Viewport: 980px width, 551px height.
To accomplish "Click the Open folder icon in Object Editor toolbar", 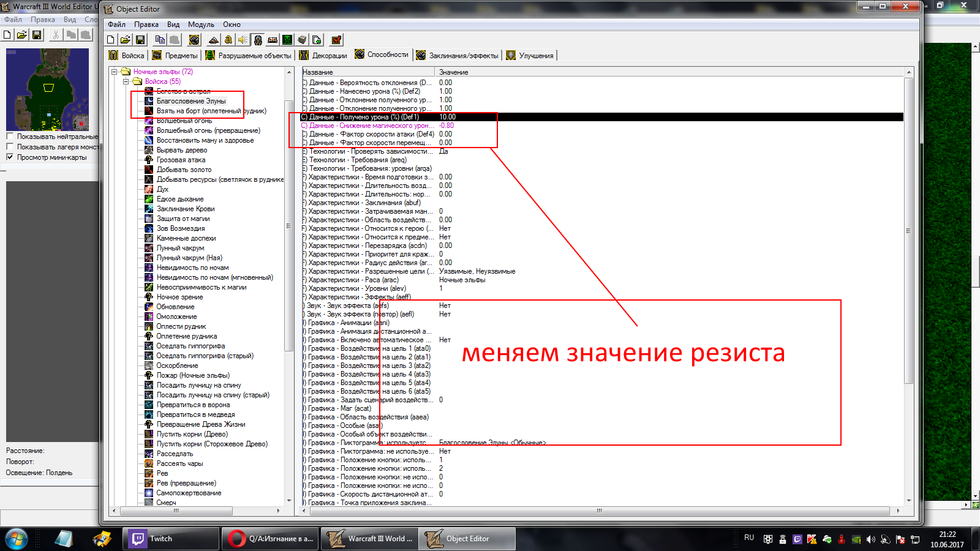I will tap(126, 40).
